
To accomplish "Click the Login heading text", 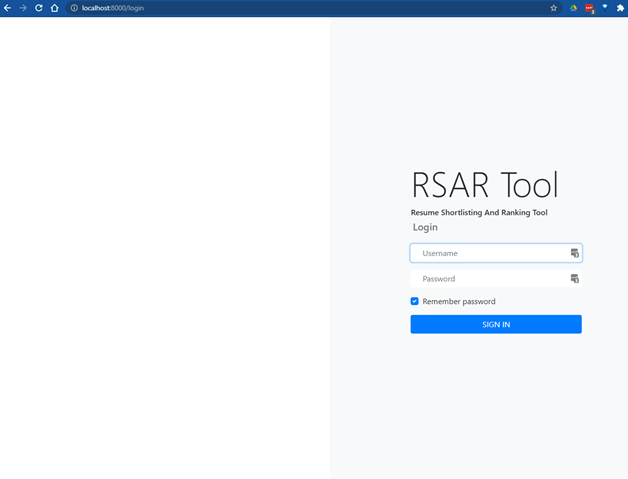I will tap(425, 228).
